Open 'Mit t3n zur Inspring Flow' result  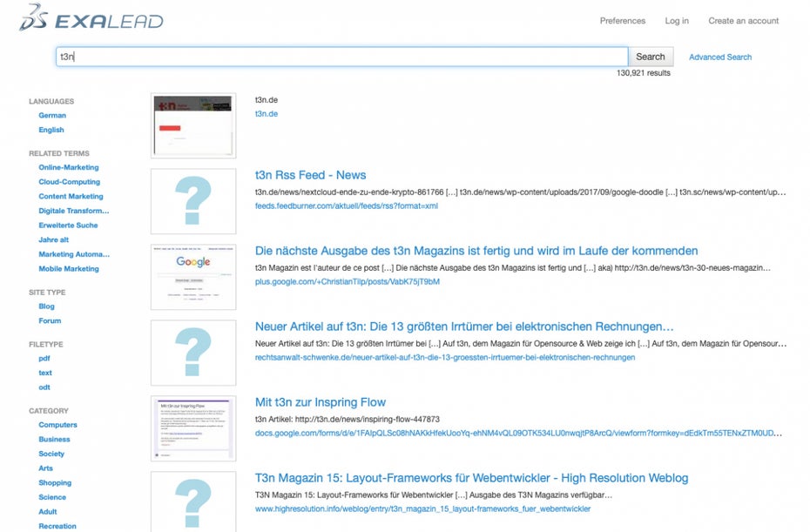(x=321, y=402)
